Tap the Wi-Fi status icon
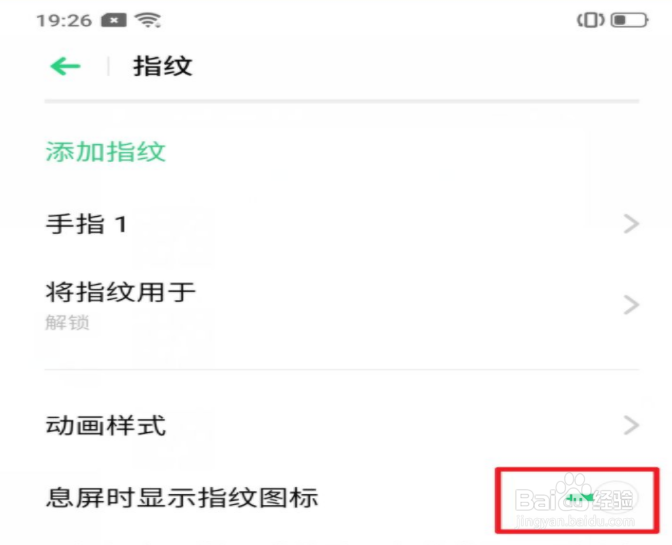 point(148,20)
